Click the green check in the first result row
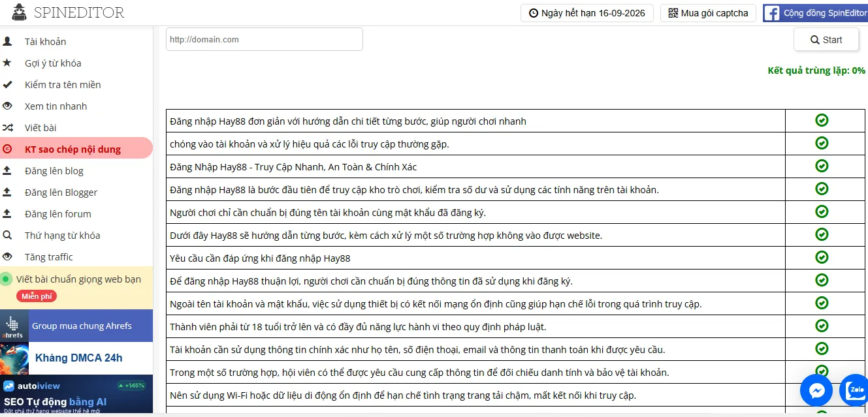This screenshot has width=868, height=417. pyautogui.click(x=822, y=120)
